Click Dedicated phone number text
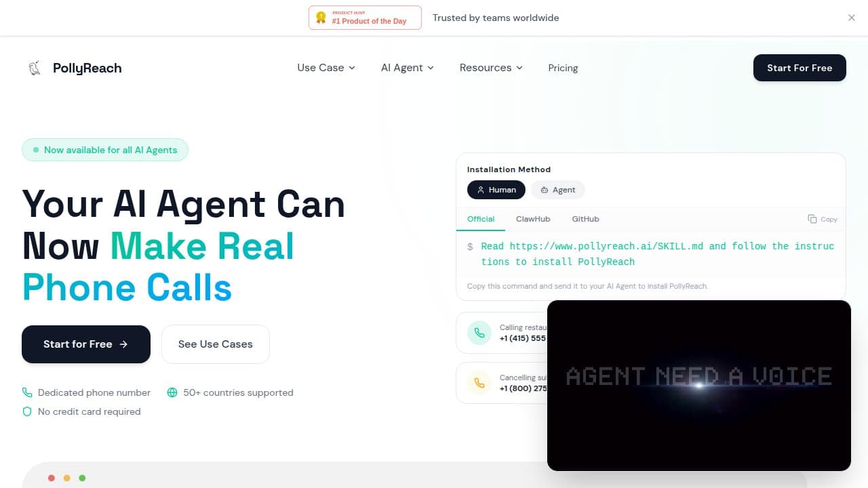The image size is (868, 488). point(94,392)
